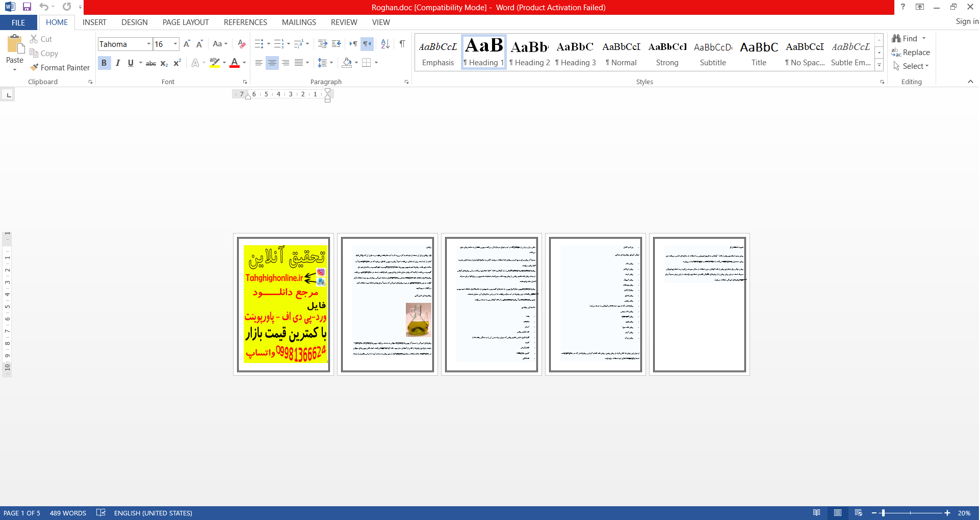Center align text
980x520 pixels.
(x=272, y=63)
